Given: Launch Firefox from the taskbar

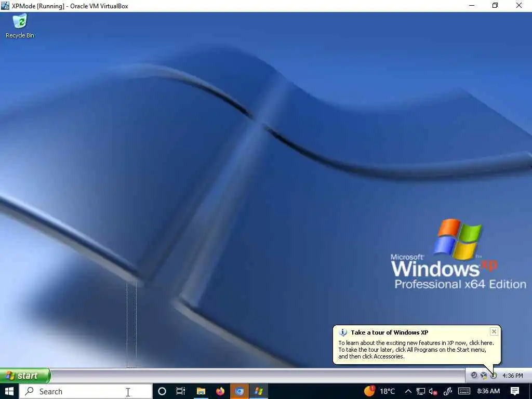Looking at the screenshot, I should [220, 391].
